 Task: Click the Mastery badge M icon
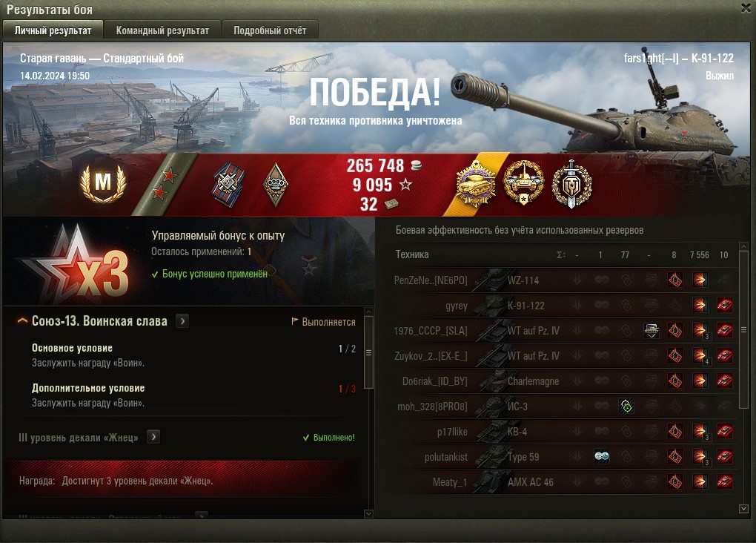pyautogui.click(x=103, y=183)
